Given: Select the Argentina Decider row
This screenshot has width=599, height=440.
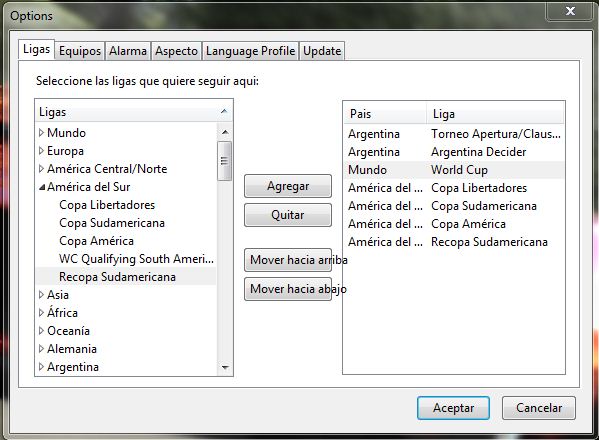Looking at the screenshot, I should click(x=454, y=152).
